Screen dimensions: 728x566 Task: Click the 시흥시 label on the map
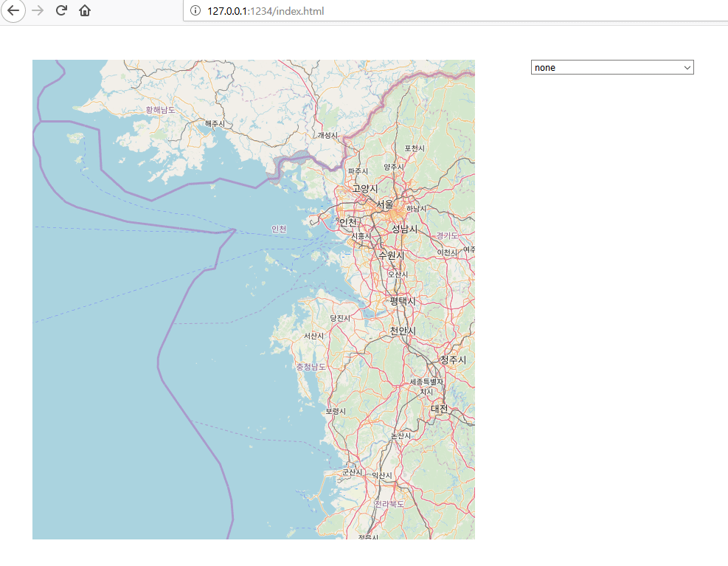point(361,236)
